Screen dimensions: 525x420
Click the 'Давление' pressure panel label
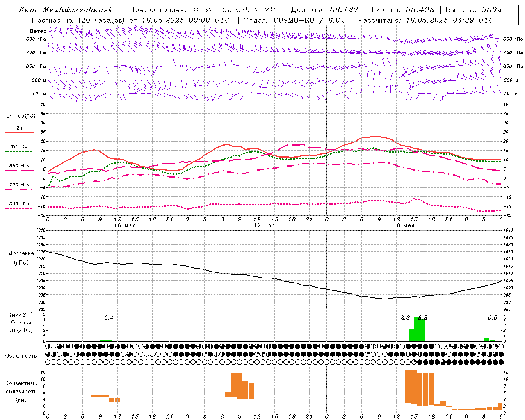[x=21, y=253]
